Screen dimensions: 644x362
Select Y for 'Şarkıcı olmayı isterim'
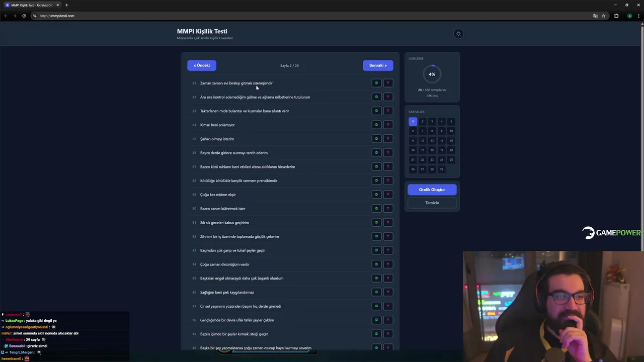(388, 139)
